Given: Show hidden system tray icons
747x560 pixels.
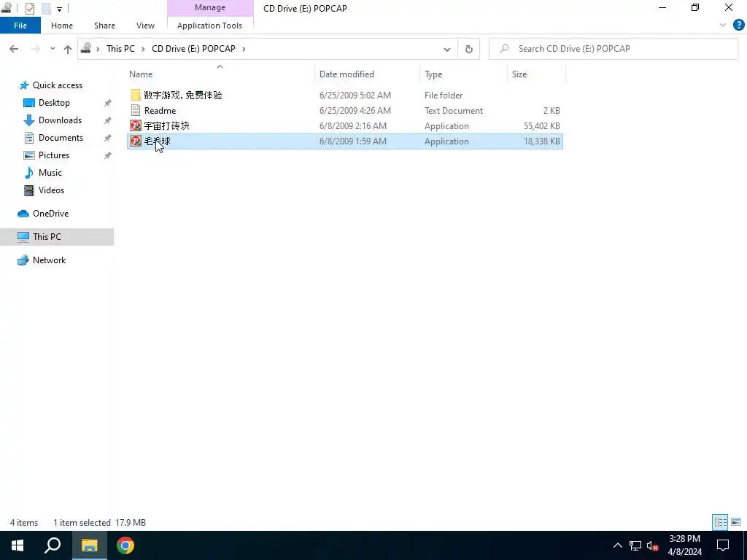Looking at the screenshot, I should [617, 545].
